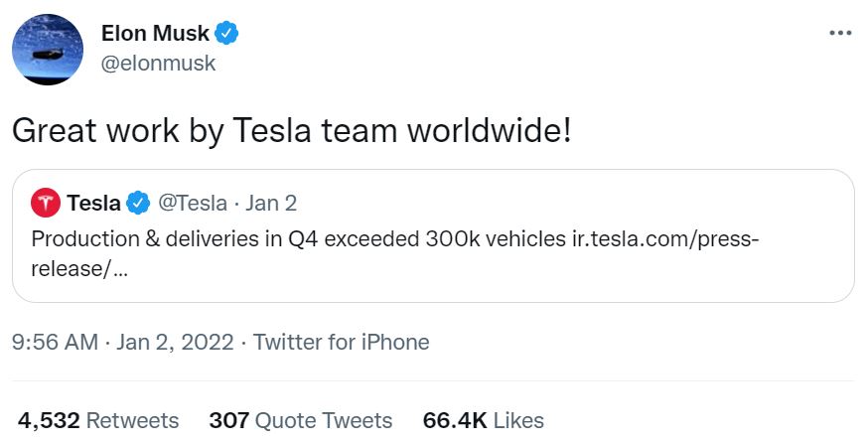Click the Jan 2, 2022 date

[175, 343]
